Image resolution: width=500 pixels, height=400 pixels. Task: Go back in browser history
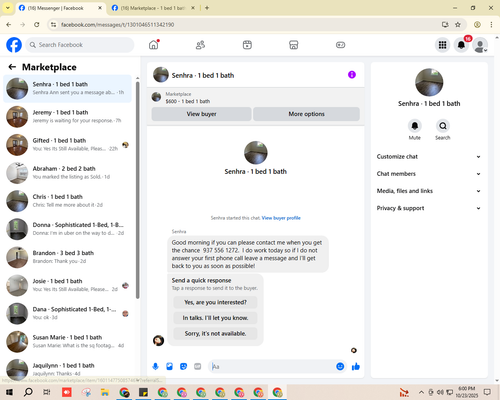[x=9, y=24]
